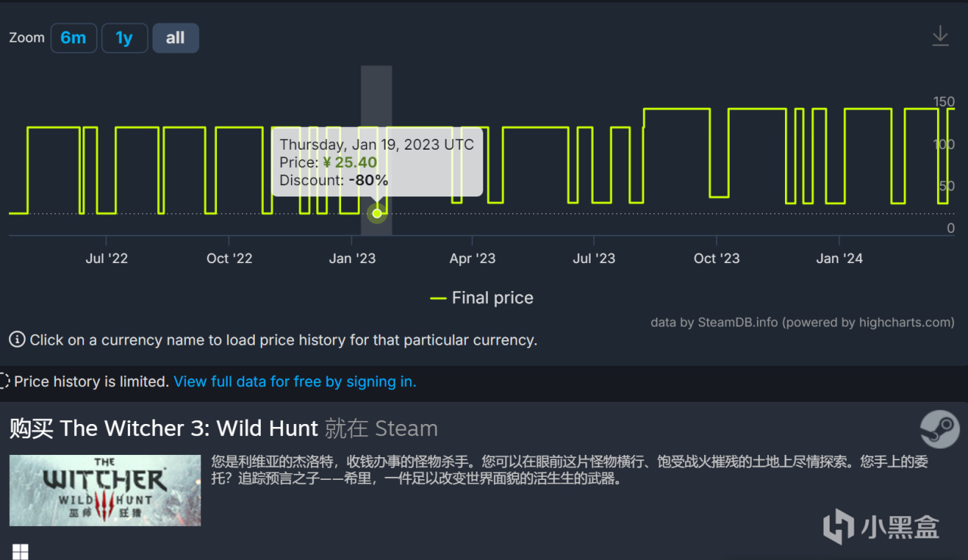Click the highlighted Jan 19 data point
This screenshot has width=968, height=560.
377,213
